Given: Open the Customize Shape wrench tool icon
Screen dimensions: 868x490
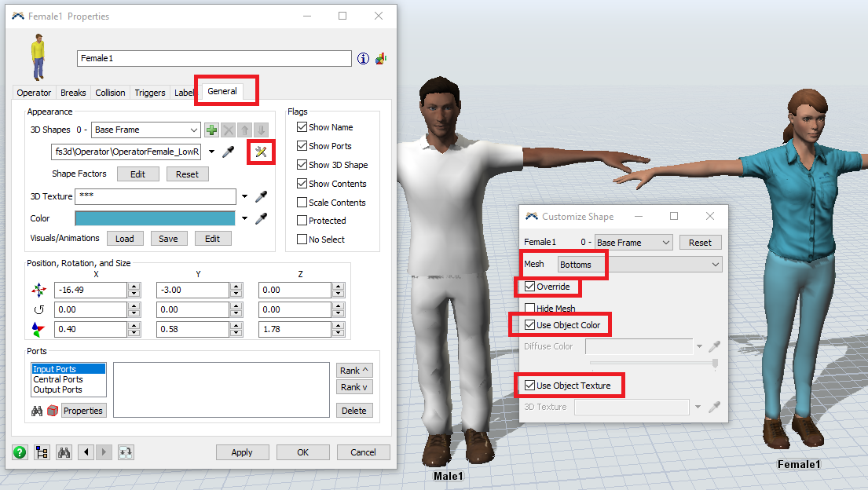Looking at the screenshot, I should tap(261, 152).
